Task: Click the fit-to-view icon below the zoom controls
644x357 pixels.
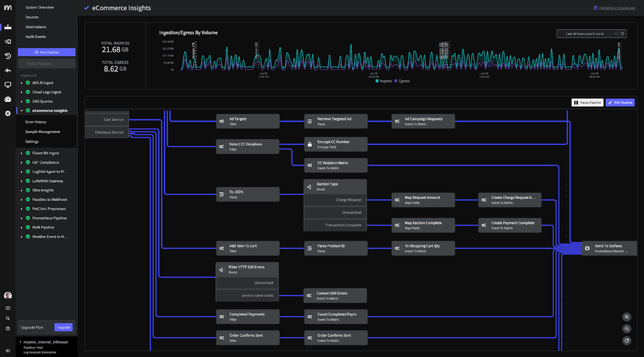Action: 627,340
